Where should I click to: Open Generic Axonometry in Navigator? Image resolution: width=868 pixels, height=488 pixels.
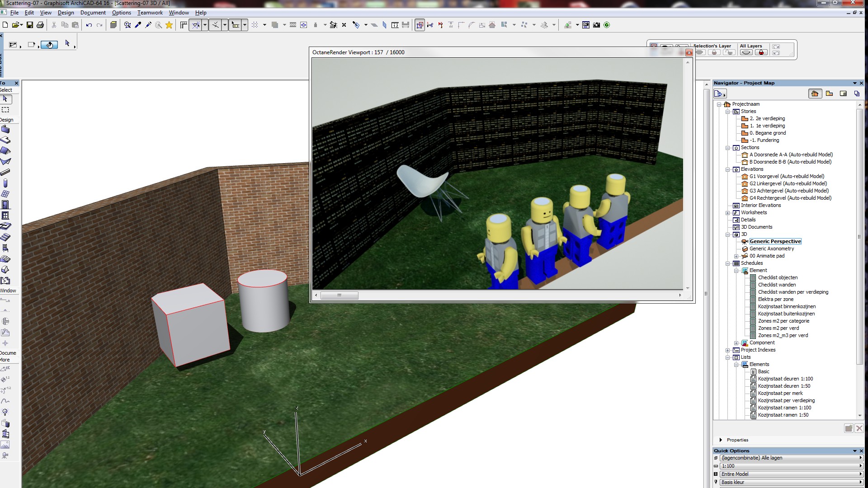tap(771, 249)
